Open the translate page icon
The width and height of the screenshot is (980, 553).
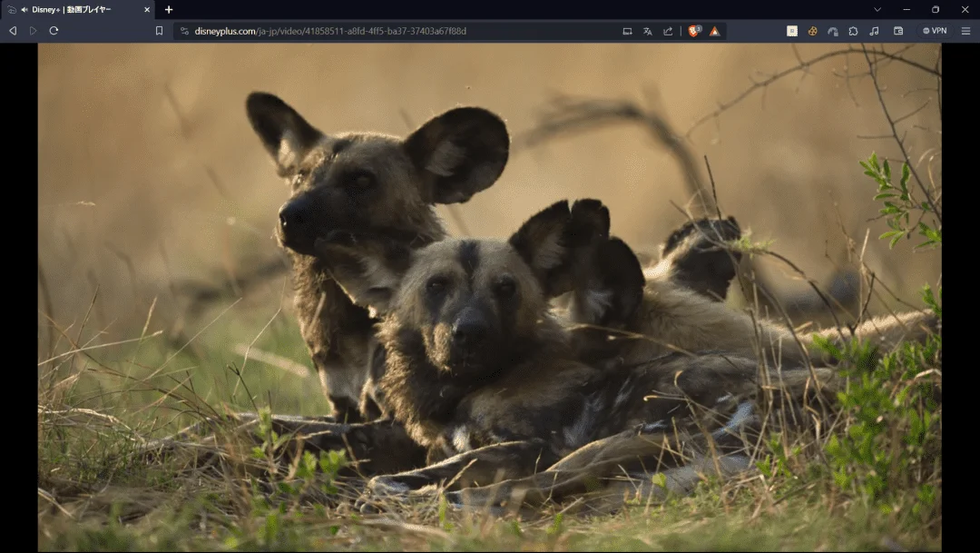tap(648, 31)
